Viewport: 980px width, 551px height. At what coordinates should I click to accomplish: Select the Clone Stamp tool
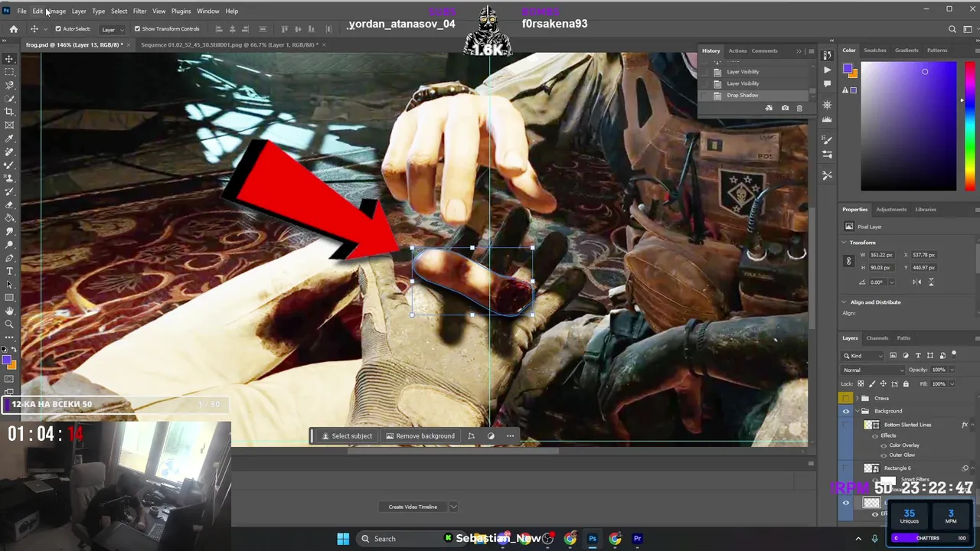click(x=10, y=178)
